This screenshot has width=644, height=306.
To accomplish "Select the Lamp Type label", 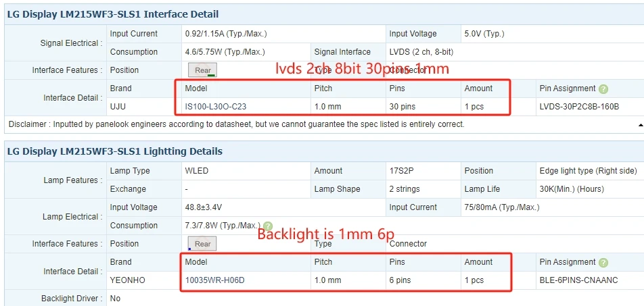I will 130,171.
